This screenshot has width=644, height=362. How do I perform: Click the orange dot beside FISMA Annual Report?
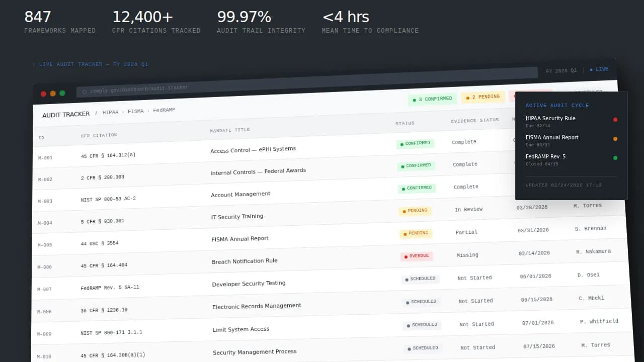pos(615,139)
